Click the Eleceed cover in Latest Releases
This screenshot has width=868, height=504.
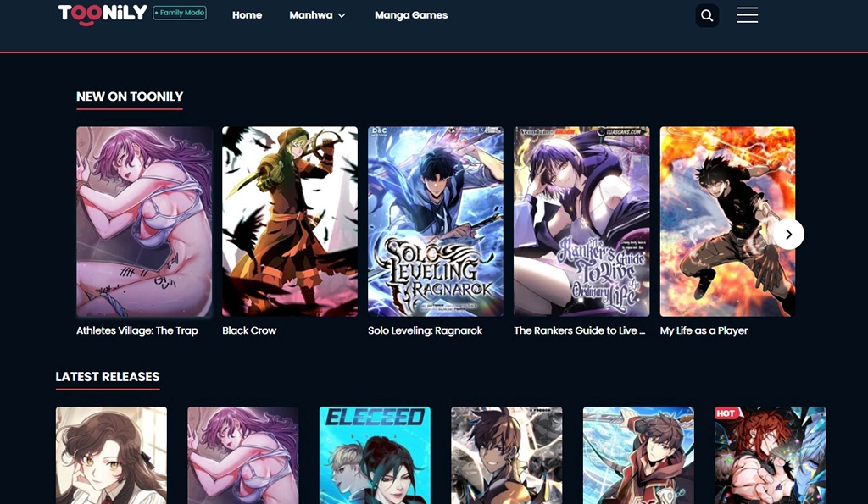[375, 455]
